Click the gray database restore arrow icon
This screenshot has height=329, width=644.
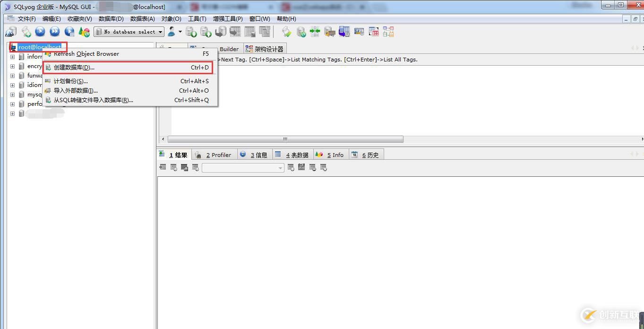point(221,32)
